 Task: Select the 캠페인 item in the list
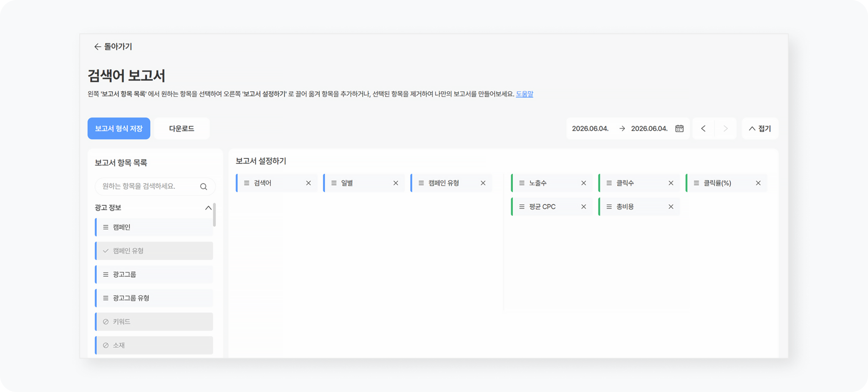[154, 227]
